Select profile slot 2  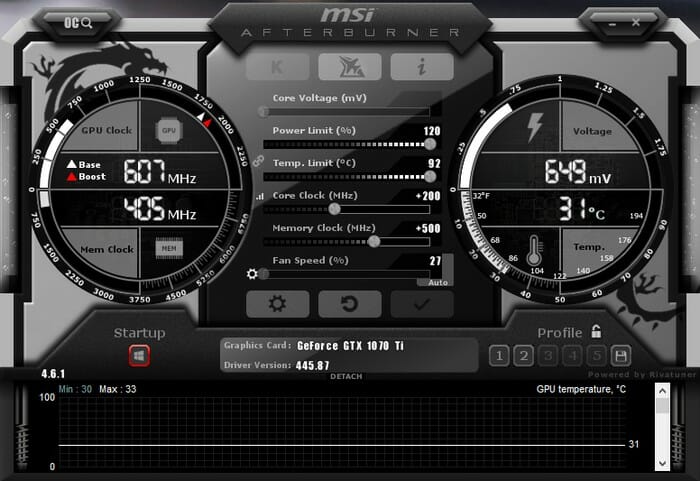(x=524, y=356)
